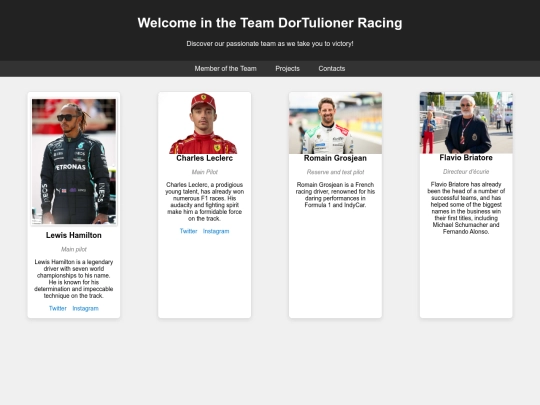Image resolution: width=540 pixels, height=405 pixels.
Task: Click the 'Reserve and test pilot' role text
Action: [335, 172]
